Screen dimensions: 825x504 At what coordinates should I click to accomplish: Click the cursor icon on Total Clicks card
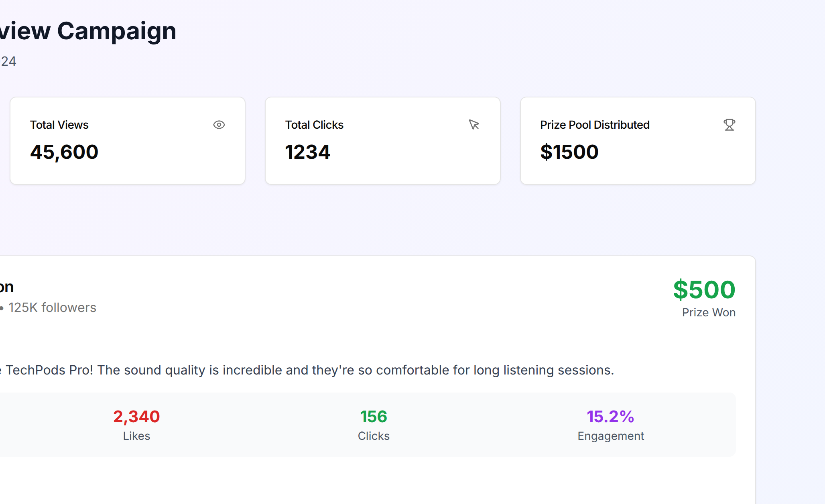(474, 125)
